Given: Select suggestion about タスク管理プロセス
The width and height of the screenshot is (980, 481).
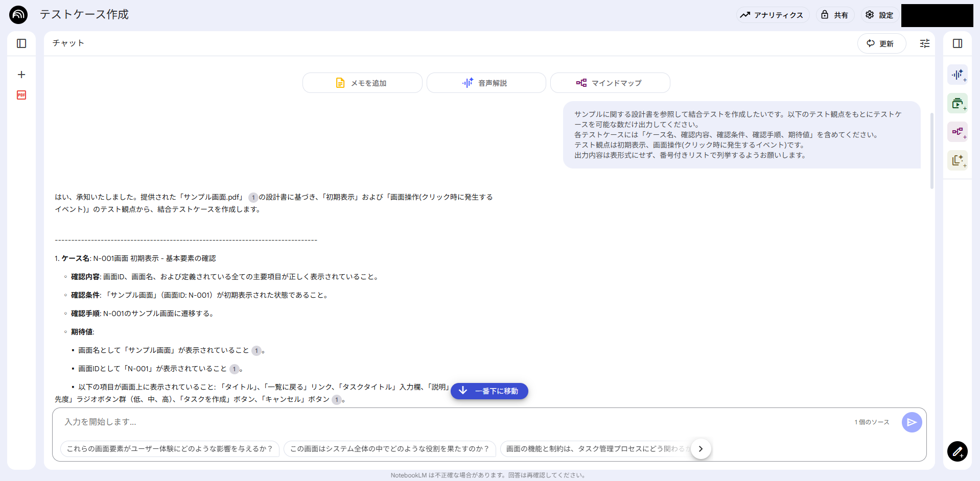Looking at the screenshot, I should 597,449.
